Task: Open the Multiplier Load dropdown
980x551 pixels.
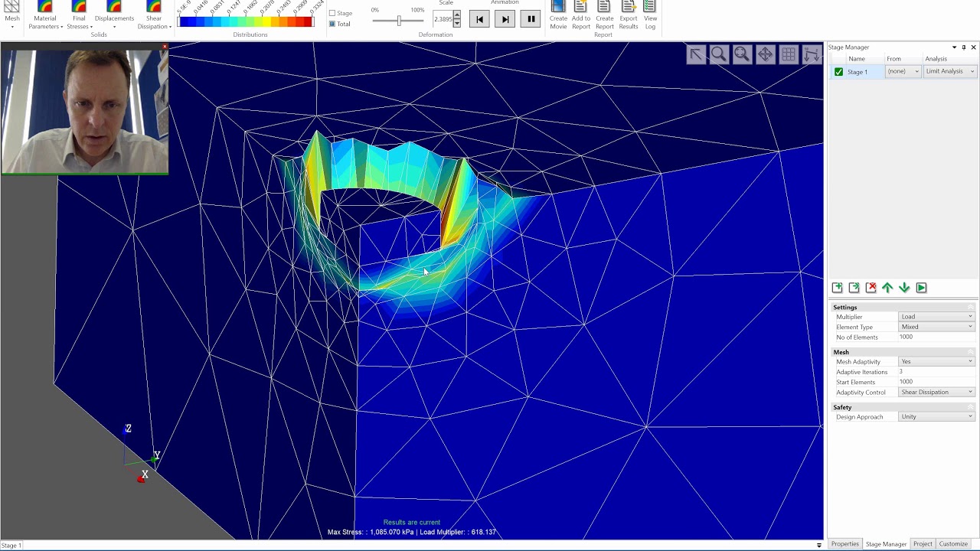Action: tap(937, 317)
